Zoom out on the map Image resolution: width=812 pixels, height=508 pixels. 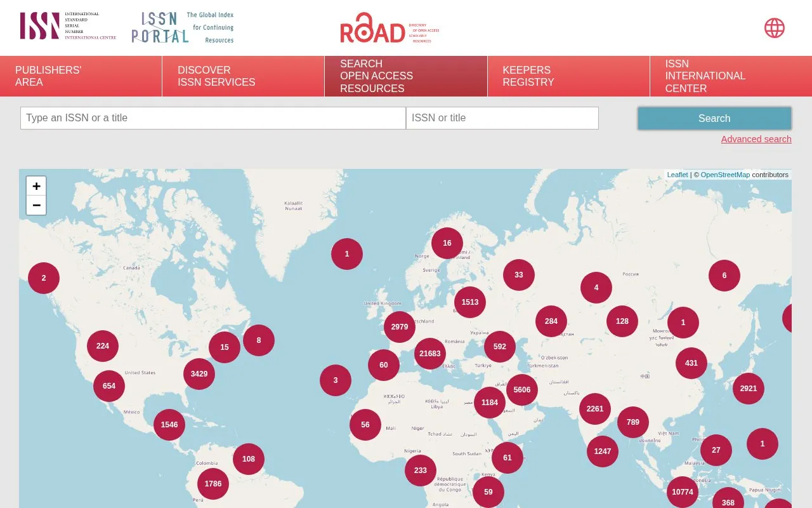36,205
